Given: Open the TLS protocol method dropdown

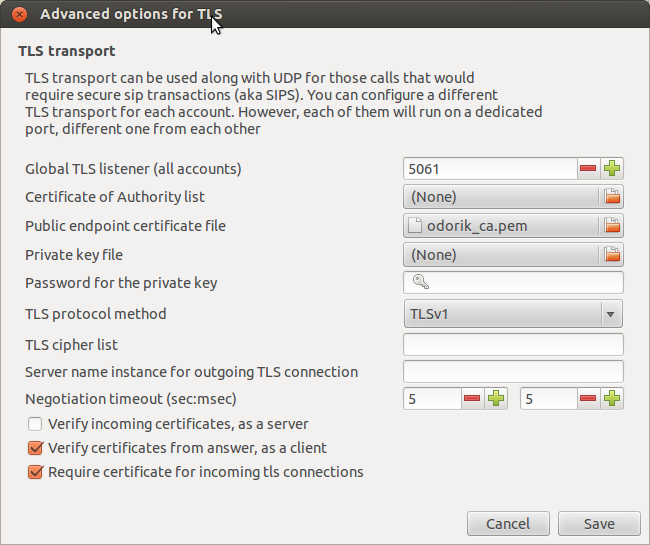Looking at the screenshot, I should [513, 314].
